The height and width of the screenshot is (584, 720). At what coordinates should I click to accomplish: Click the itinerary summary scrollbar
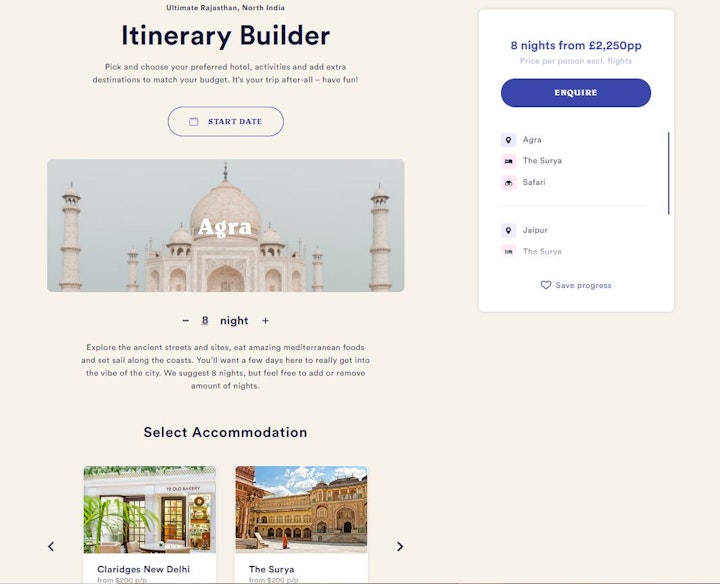pyautogui.click(x=668, y=173)
